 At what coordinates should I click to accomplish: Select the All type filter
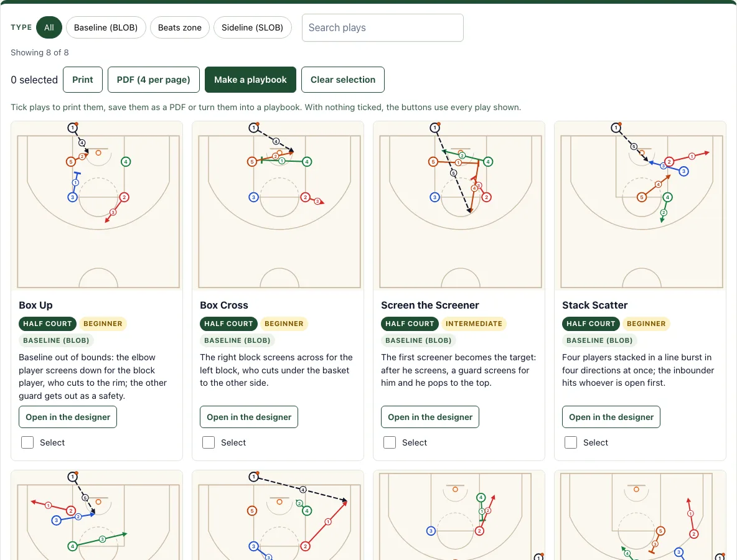pos(49,28)
